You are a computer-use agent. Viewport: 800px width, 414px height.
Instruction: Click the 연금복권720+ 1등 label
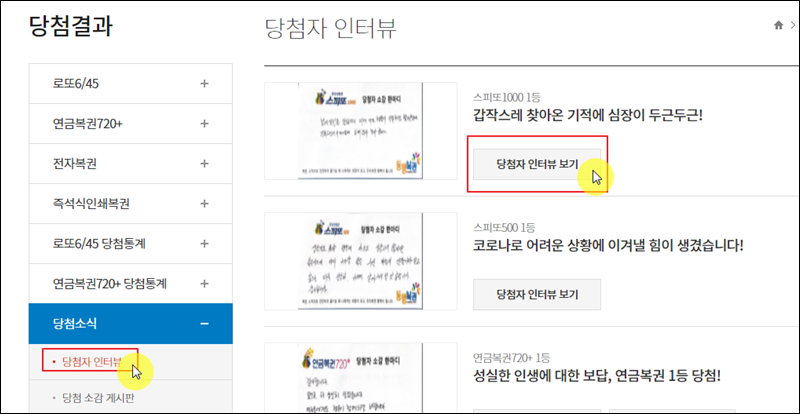coord(511,357)
